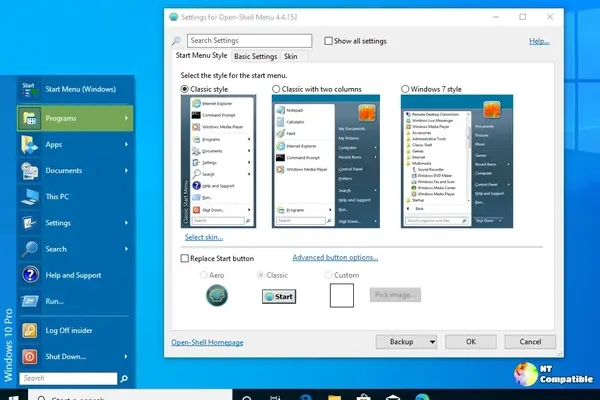
Task: Select the Classic style radio button
Action: coord(184,89)
